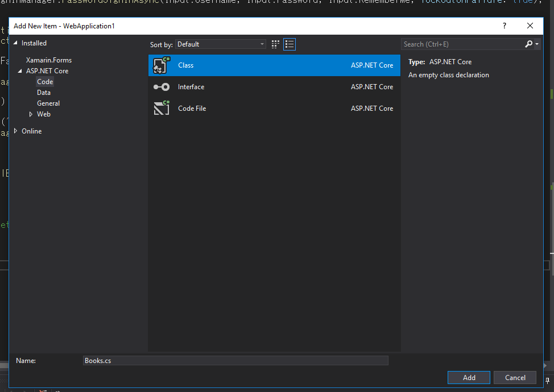Collapse the ASP.NET Core tree node
Image resolution: width=554 pixels, height=392 pixels.
point(20,71)
